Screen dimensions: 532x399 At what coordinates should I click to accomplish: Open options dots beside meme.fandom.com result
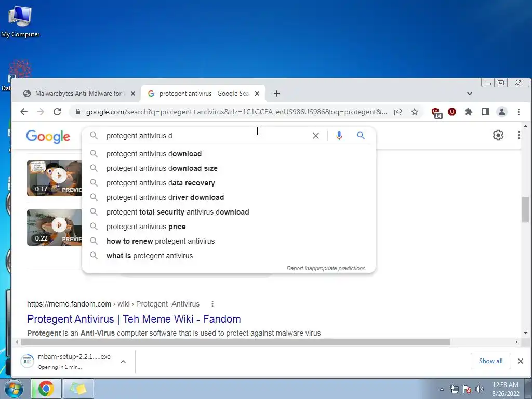click(x=212, y=304)
